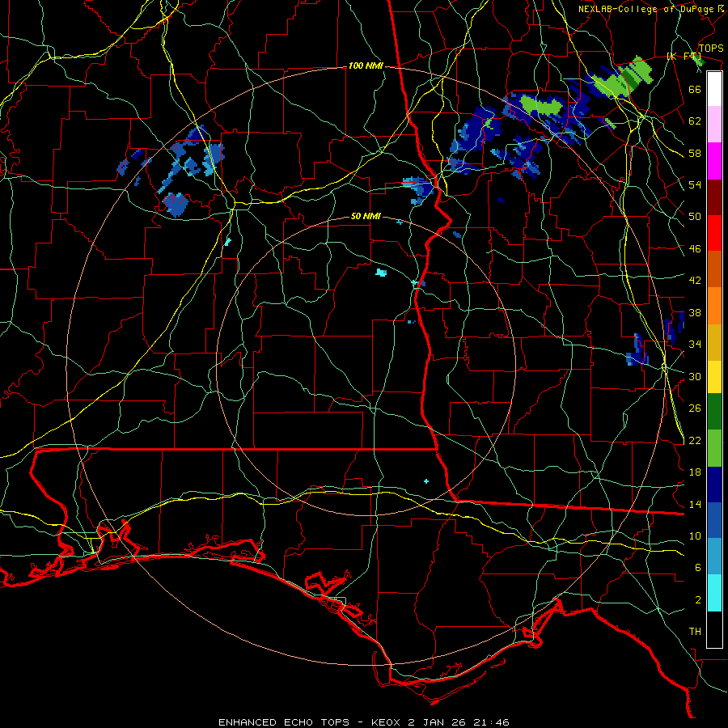The image size is (728, 728).
Task: Click the legend value 46
Action: pos(695,249)
